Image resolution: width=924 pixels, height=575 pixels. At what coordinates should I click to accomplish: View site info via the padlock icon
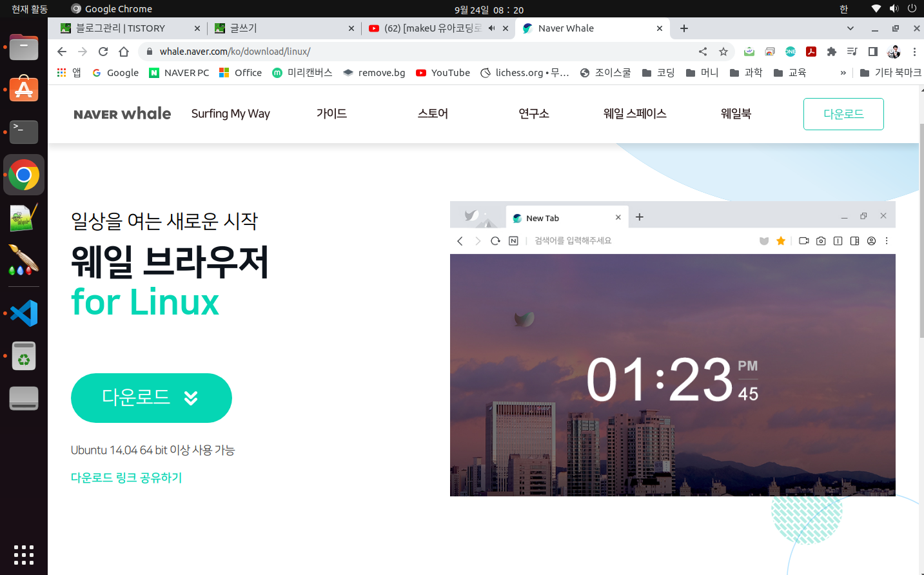coord(149,52)
